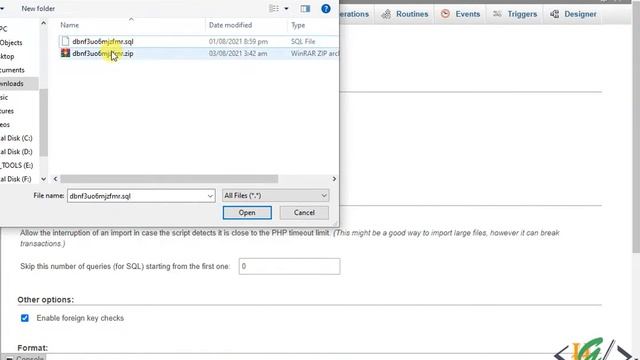Select Desktop in the navigation pane

click(x=7, y=56)
